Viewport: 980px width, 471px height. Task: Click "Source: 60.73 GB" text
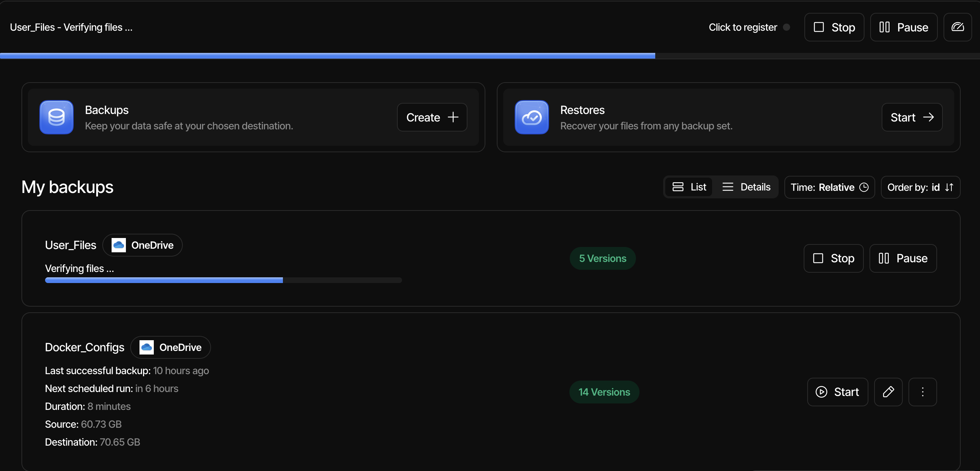pyautogui.click(x=83, y=424)
